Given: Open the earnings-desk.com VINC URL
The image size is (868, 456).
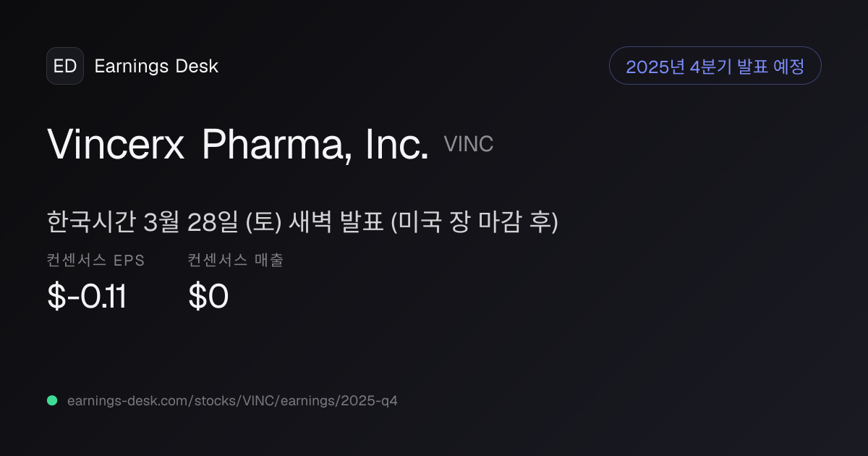Looking at the screenshot, I should point(232,400).
